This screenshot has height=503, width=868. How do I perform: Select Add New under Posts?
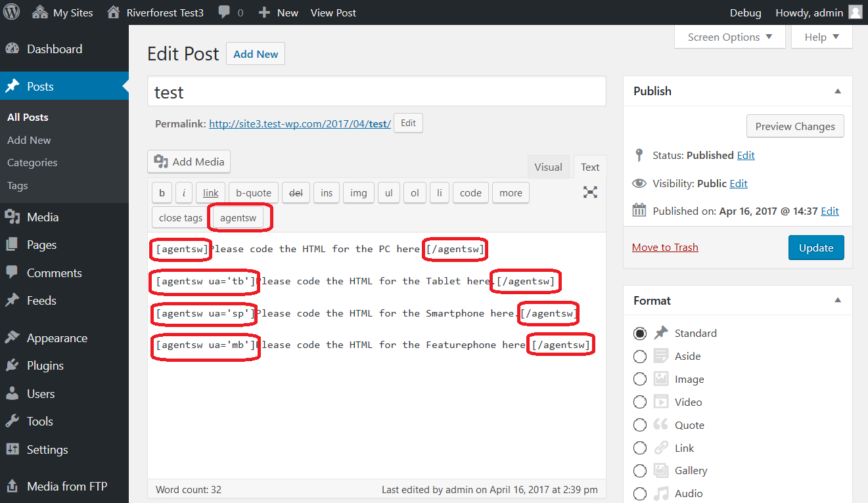29,140
